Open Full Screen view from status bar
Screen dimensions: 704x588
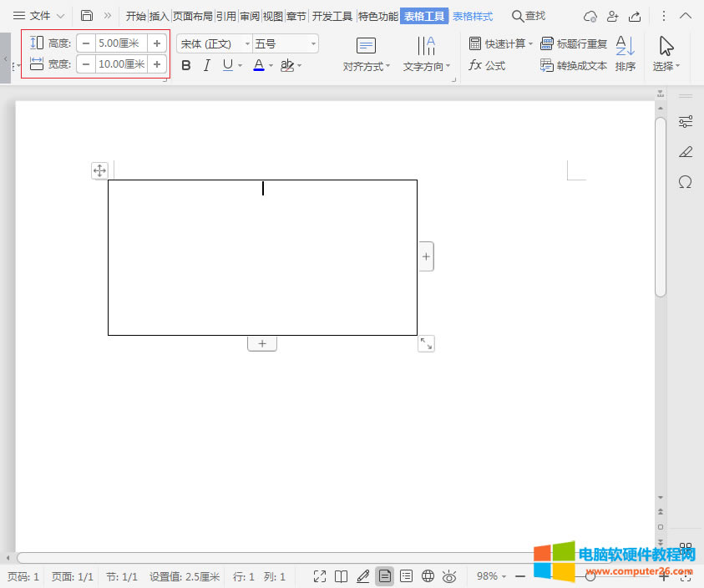coord(319,576)
